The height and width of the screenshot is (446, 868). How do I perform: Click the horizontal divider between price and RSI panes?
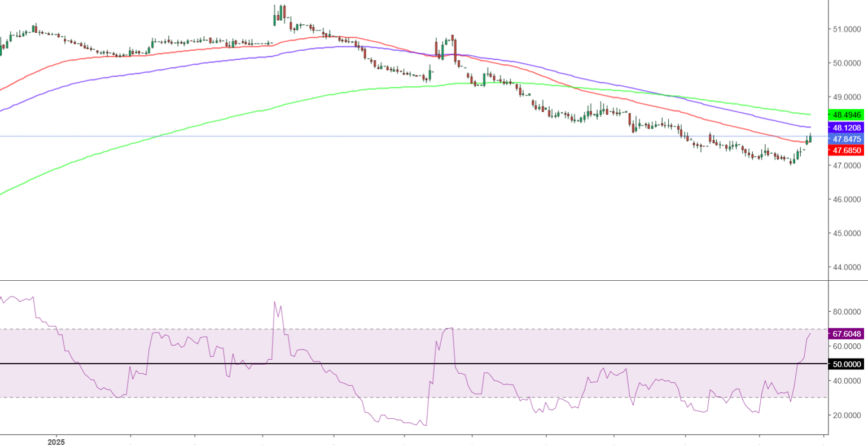[412, 280]
